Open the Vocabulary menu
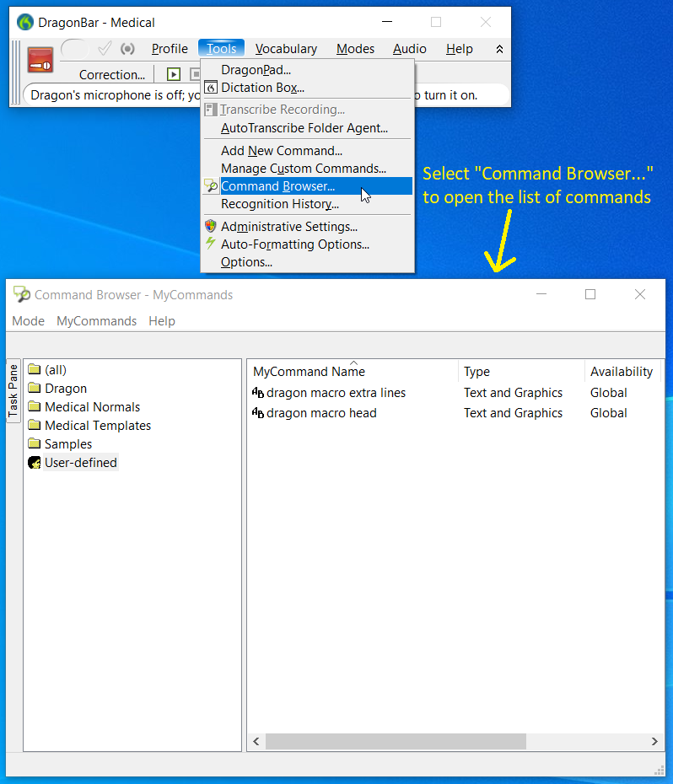Screen dimensions: 673x784 [286, 49]
